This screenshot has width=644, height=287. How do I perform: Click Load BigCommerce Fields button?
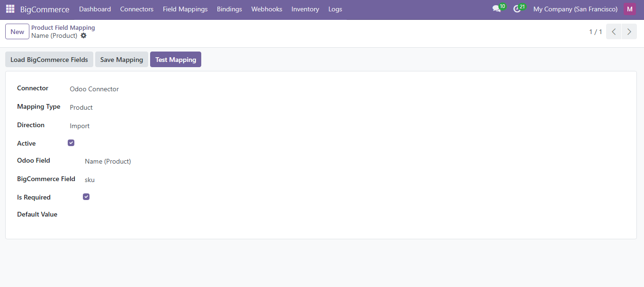coord(49,60)
